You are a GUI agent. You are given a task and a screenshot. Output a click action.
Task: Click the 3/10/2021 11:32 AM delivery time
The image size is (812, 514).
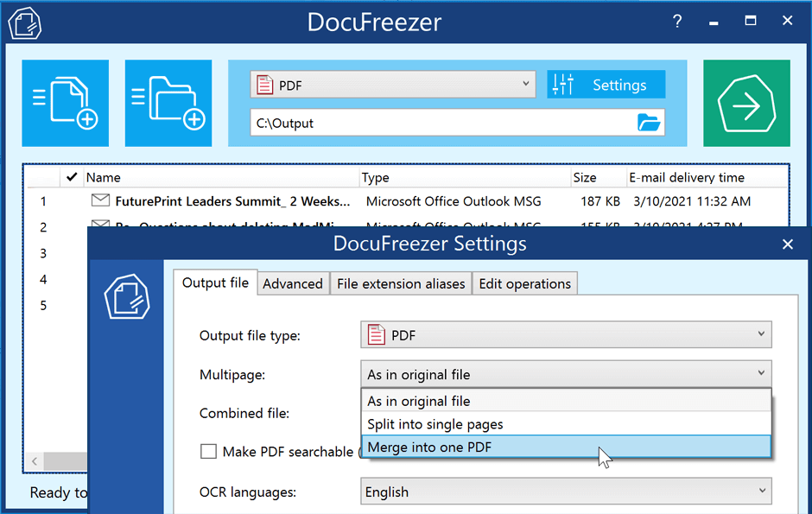692,201
